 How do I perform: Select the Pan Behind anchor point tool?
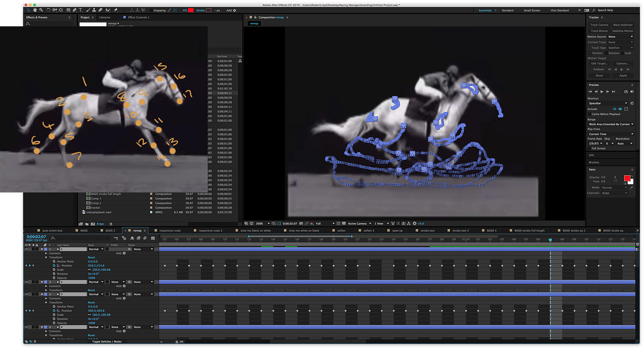pyautogui.click(x=61, y=10)
